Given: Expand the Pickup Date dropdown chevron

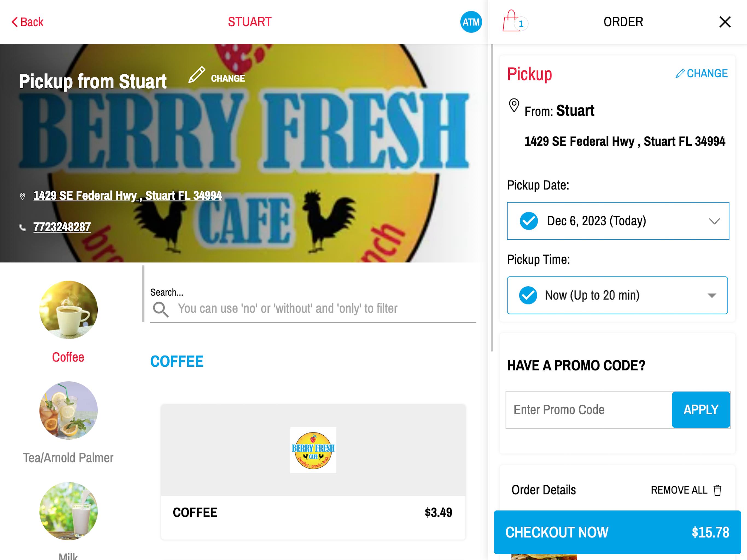Looking at the screenshot, I should pos(714,221).
